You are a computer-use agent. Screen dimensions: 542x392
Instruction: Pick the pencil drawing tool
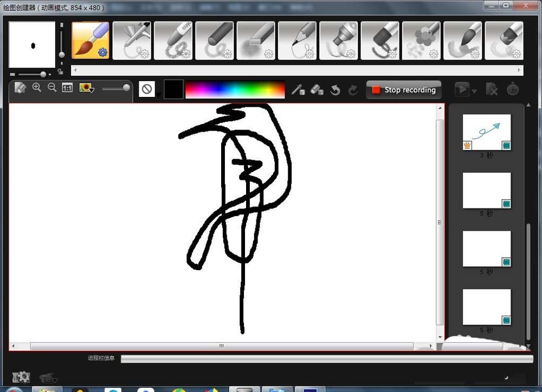pyautogui.click(x=297, y=41)
